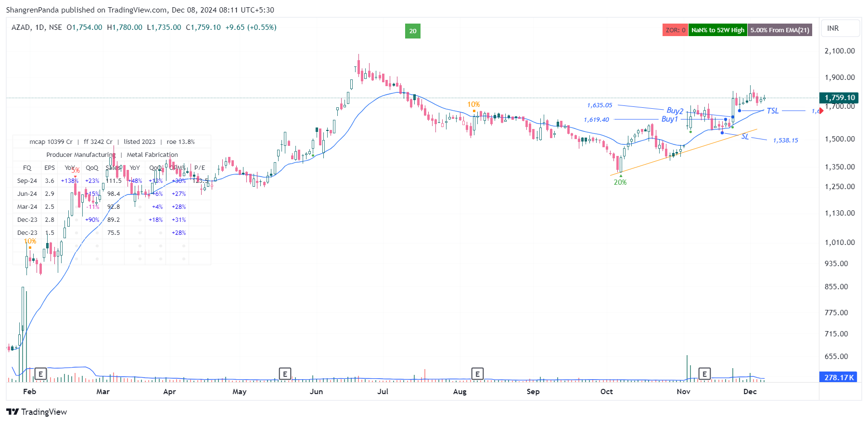
Task: Click the Producer Manufacturing sector label
Action: point(81,155)
